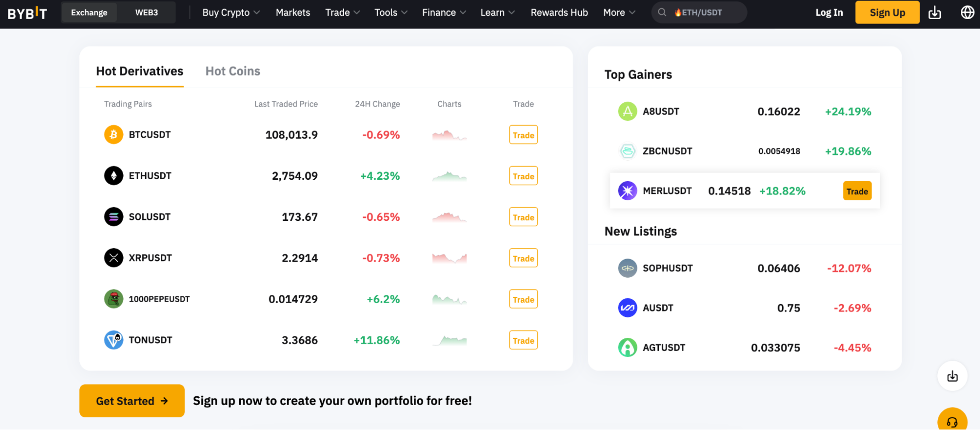Click the SOPHUSDT change -12.07%
Viewport: 980px width, 430px height.
[849, 268]
